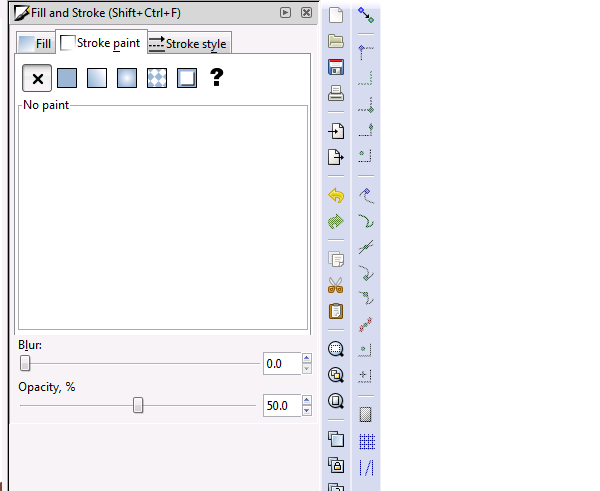
Task: Click the Paste clipboard icon
Action: click(x=336, y=311)
